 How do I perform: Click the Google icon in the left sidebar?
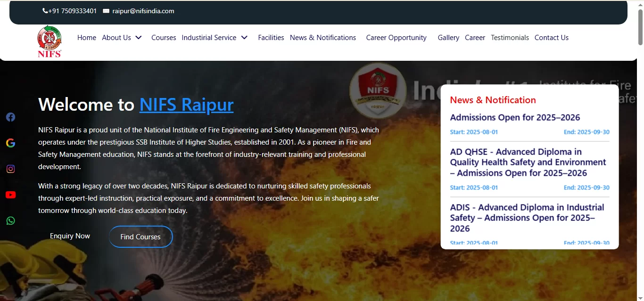(x=10, y=143)
